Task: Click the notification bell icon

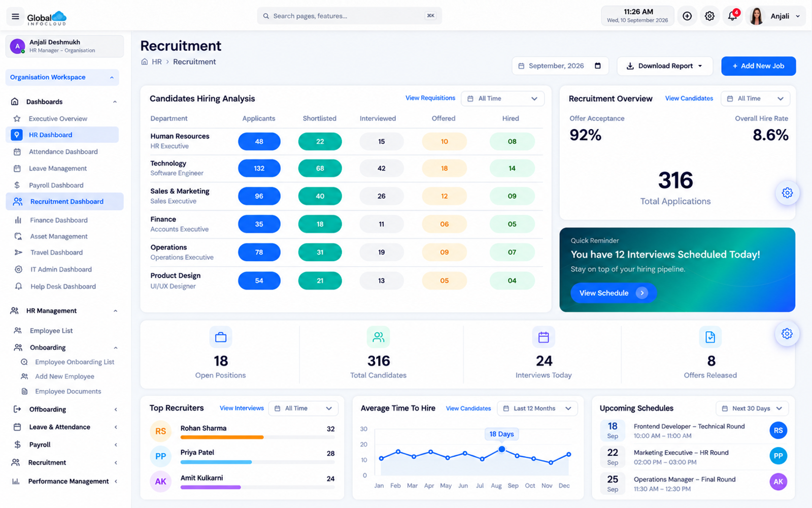Action: pyautogui.click(x=732, y=16)
